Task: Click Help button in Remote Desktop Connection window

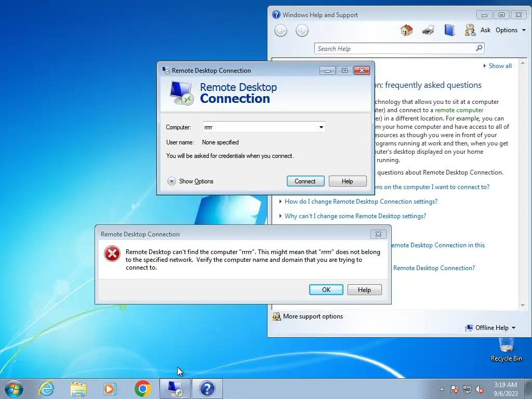Action: point(348,181)
